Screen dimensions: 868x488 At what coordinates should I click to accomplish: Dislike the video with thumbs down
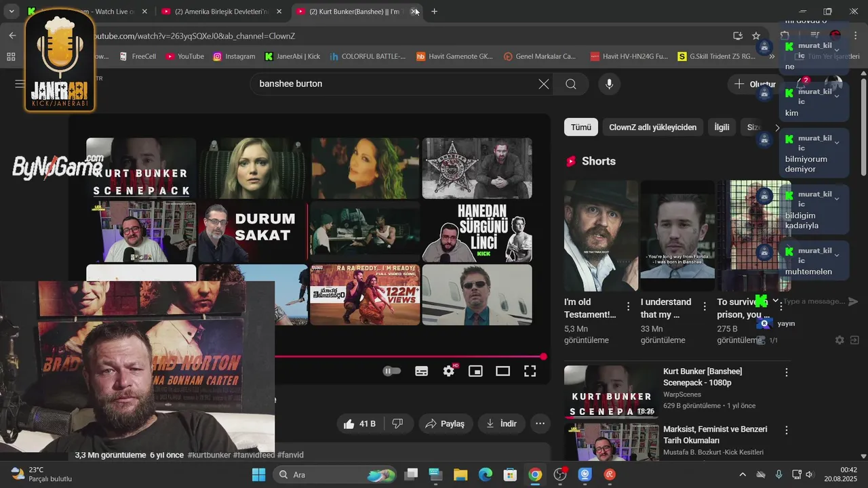tap(398, 424)
